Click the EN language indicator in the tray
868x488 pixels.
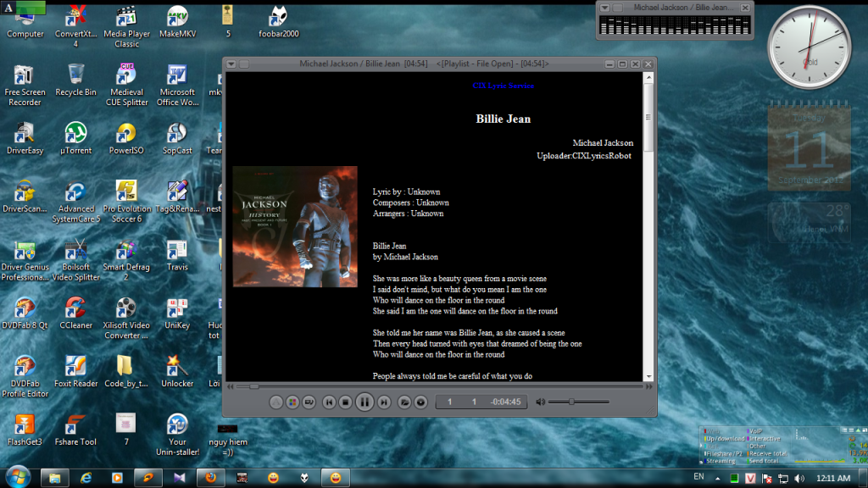coord(698,477)
